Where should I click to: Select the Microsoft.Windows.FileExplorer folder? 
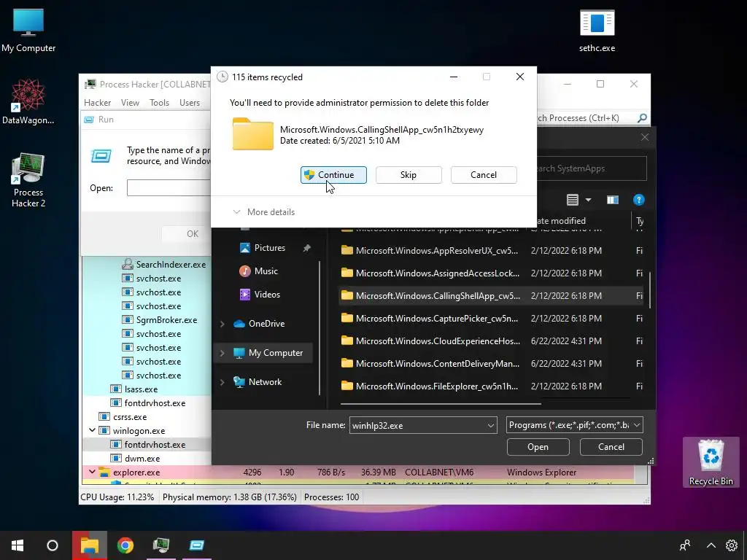491,386
